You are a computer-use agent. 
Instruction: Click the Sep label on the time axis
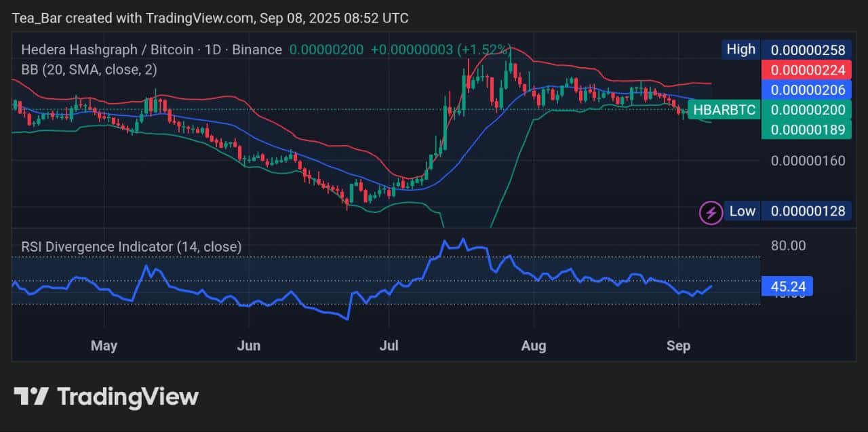coord(679,346)
